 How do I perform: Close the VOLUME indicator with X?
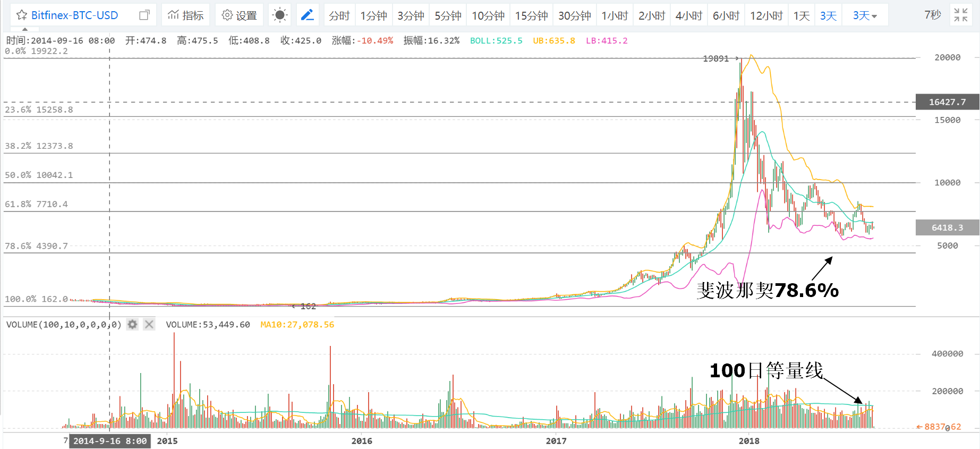[149, 324]
